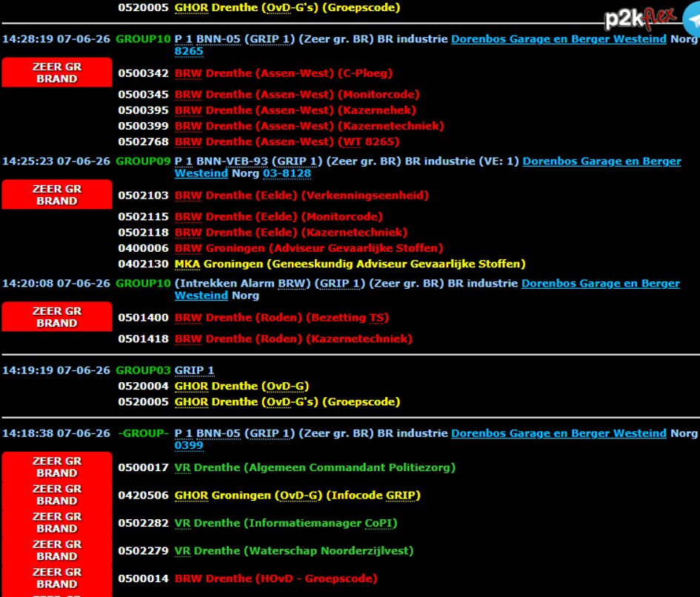Click '(Intrekken Alarm BRW)' text

click(242, 284)
